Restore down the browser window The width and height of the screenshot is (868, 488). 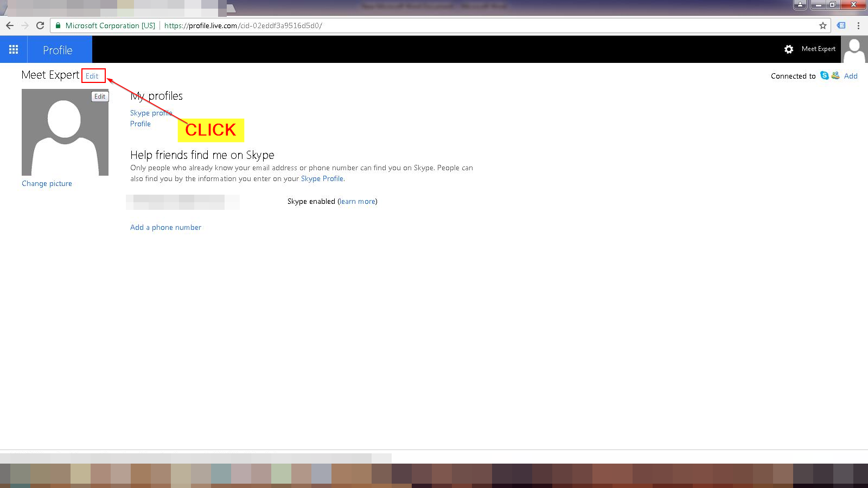point(833,5)
